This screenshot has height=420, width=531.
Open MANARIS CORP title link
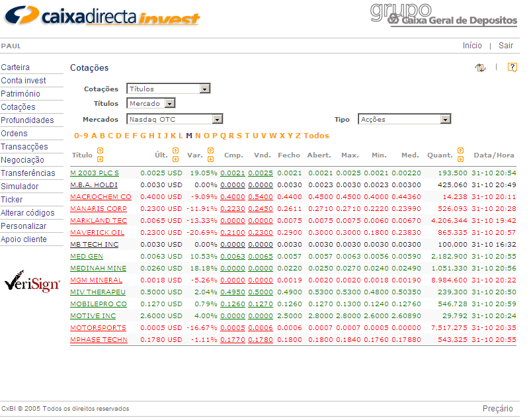click(x=99, y=208)
